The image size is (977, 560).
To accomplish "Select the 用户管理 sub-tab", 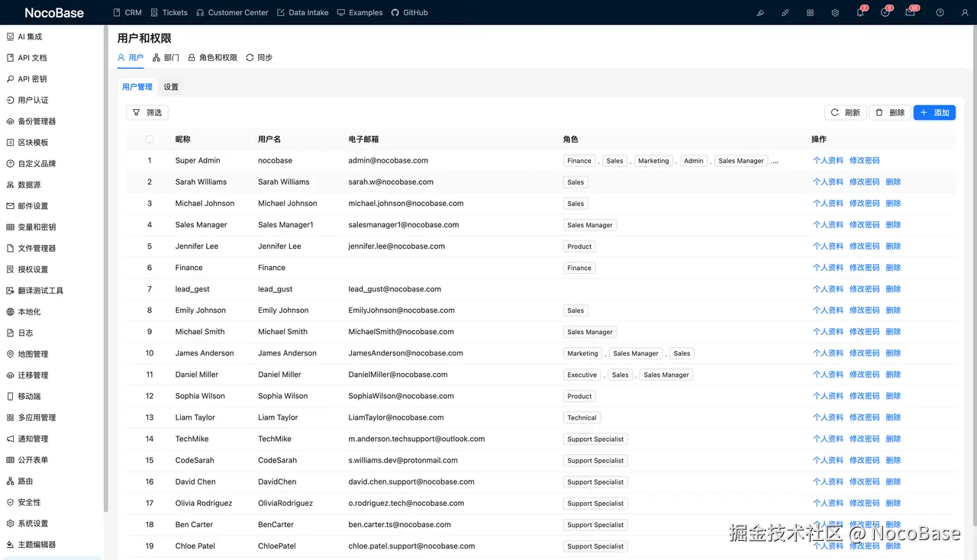I will coord(137,87).
